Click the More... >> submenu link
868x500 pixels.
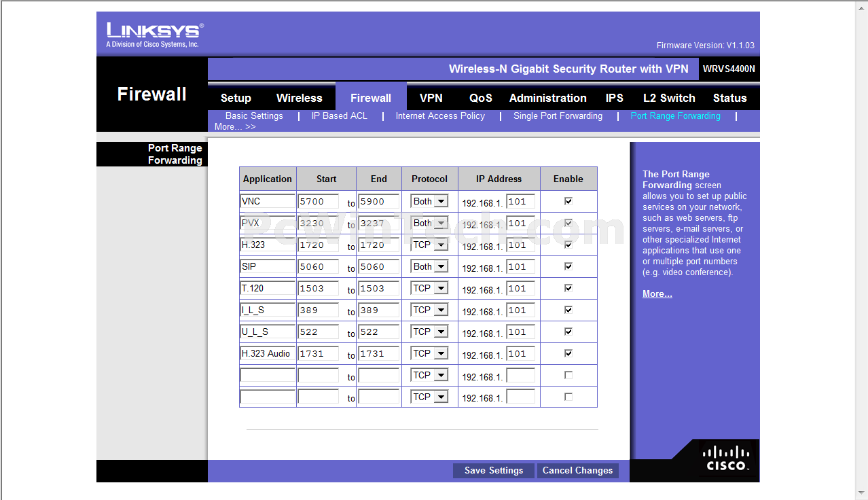(x=235, y=127)
